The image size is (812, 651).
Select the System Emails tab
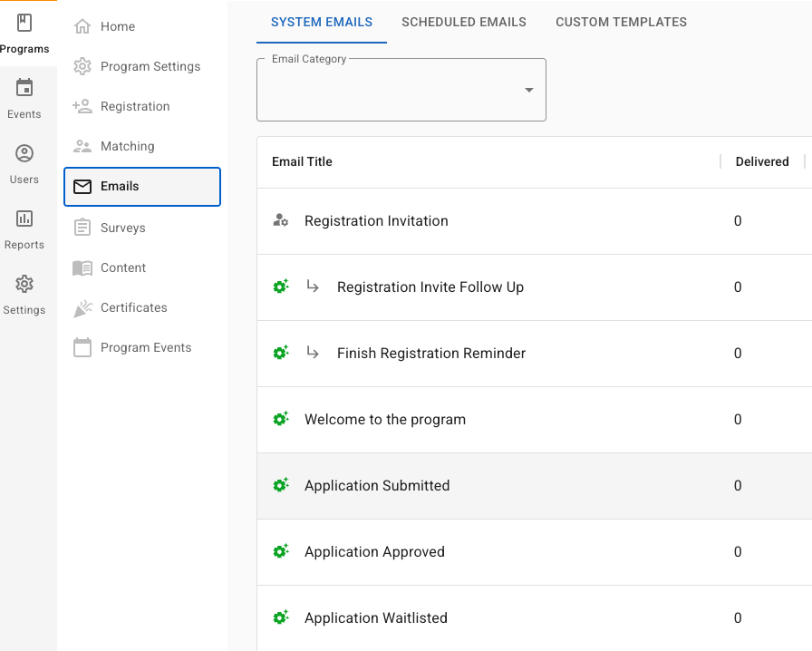(x=322, y=22)
